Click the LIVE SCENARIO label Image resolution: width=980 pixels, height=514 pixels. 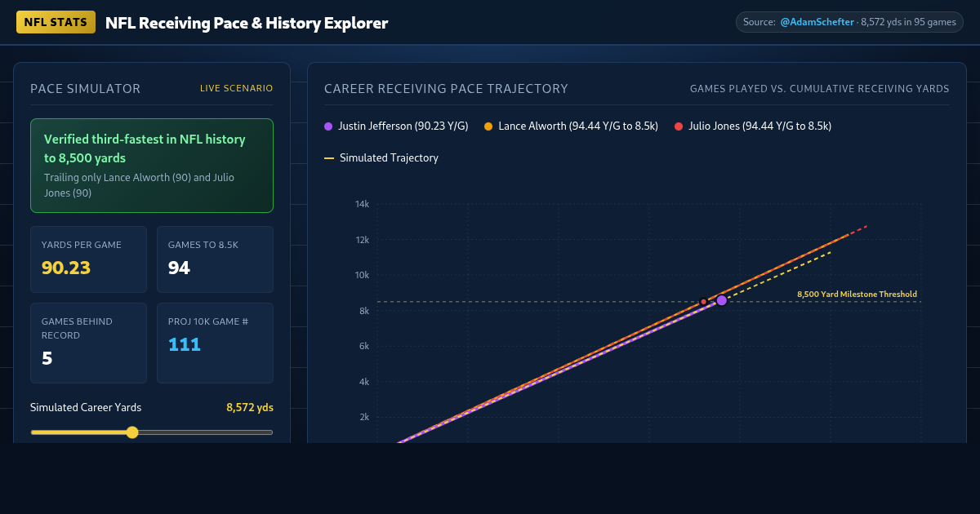237,88
